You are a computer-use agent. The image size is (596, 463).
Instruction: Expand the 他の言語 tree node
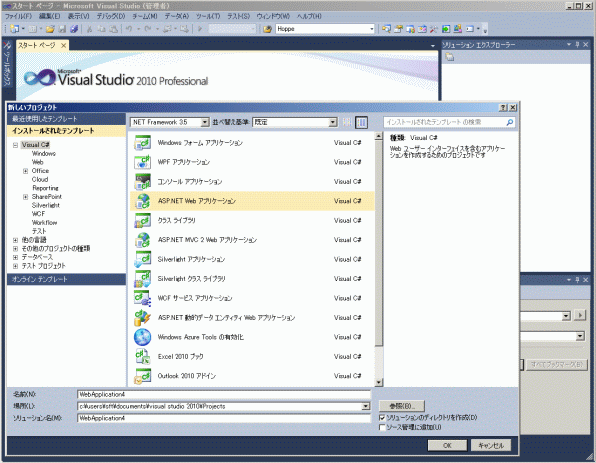[x=16, y=240]
